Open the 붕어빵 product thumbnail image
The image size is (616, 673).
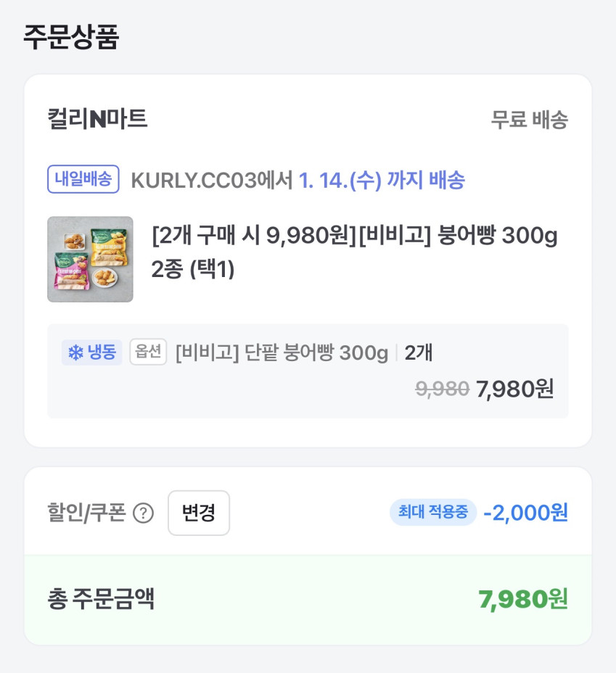click(x=90, y=259)
